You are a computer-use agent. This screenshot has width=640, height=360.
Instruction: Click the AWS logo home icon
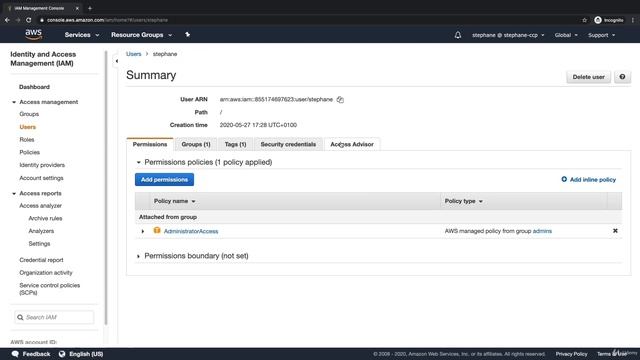[x=33, y=35]
